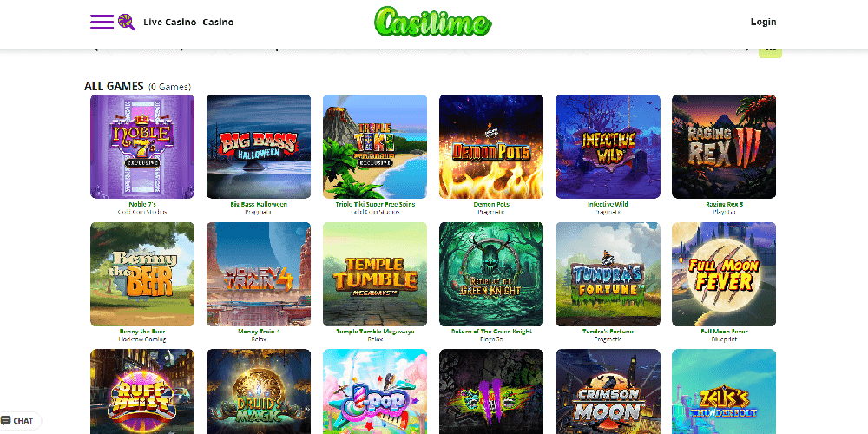Viewport: 868px width, 434px height.
Task: Show previous categories with left chevron
Action: pos(95,49)
